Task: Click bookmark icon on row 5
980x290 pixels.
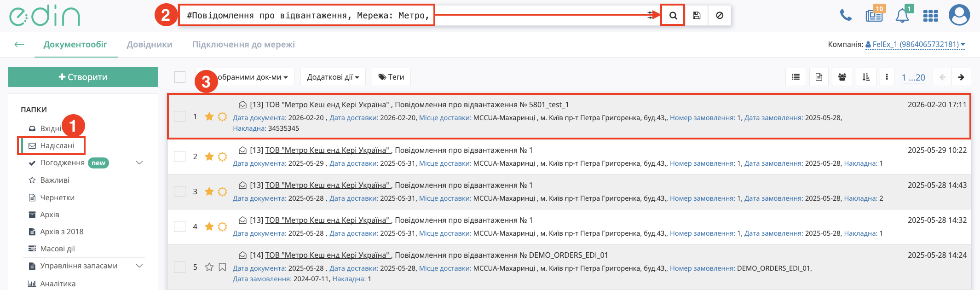Action: (x=222, y=267)
